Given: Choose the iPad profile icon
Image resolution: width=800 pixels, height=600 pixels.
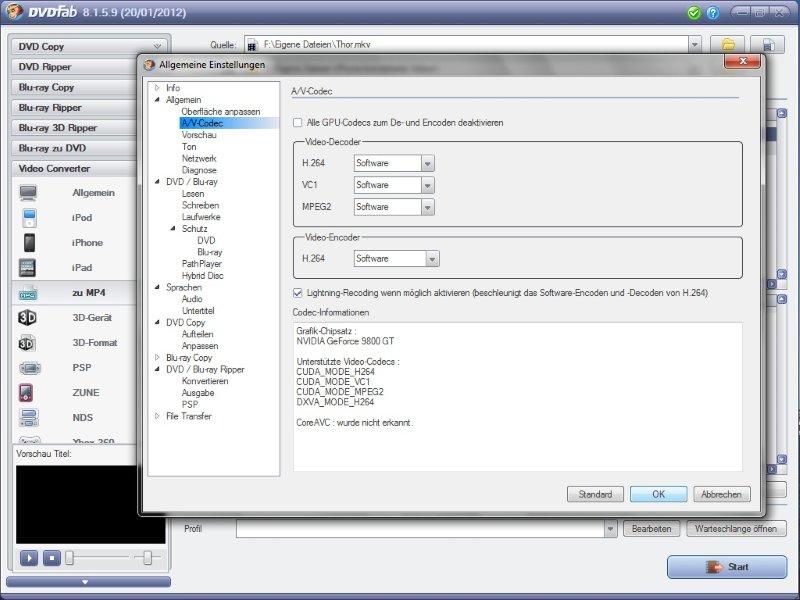Looking at the screenshot, I should click(x=28, y=268).
